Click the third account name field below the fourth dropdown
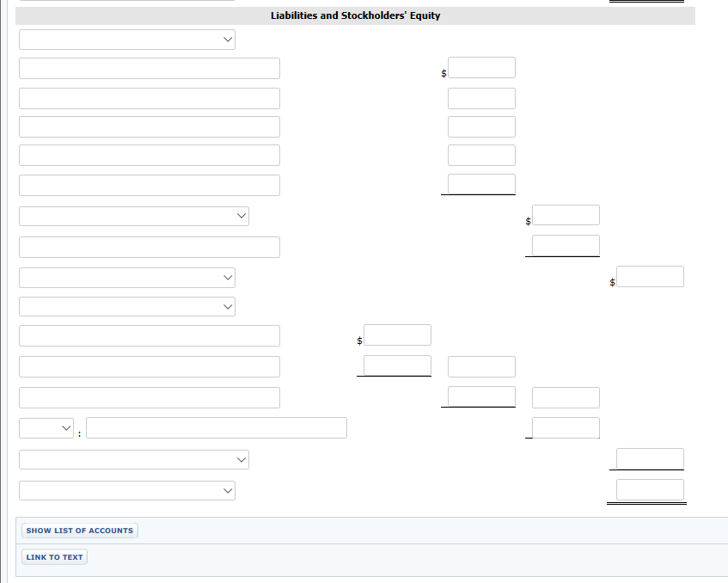 point(150,397)
